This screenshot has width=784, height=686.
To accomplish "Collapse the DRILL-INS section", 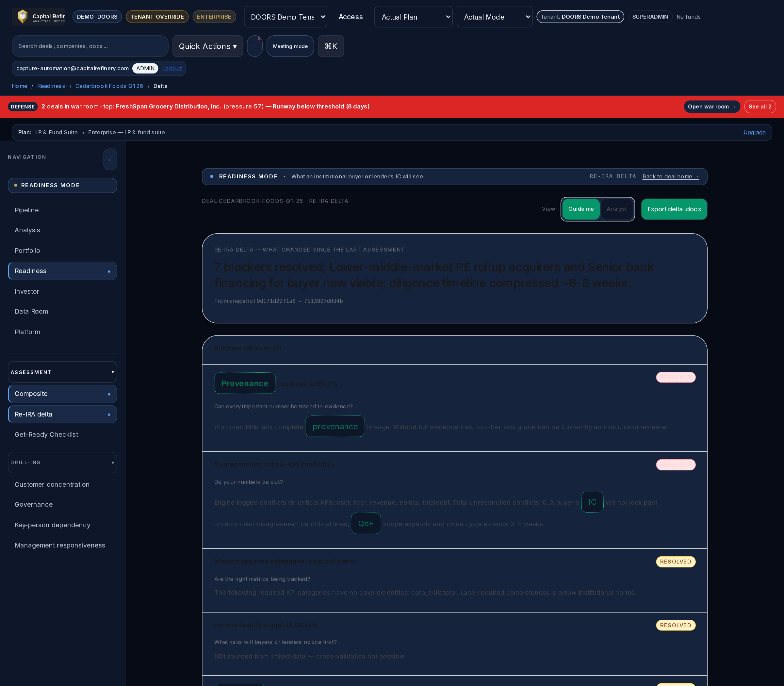I will click(62, 463).
